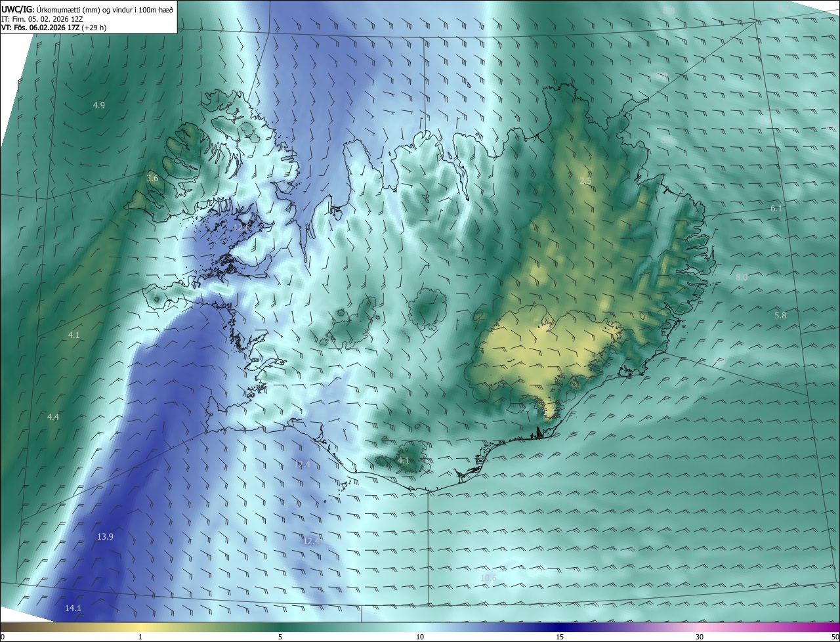
Task: Click the 'VT: Fös. 06.02.2026 17Z (+29 h)' line
Action: (54, 28)
